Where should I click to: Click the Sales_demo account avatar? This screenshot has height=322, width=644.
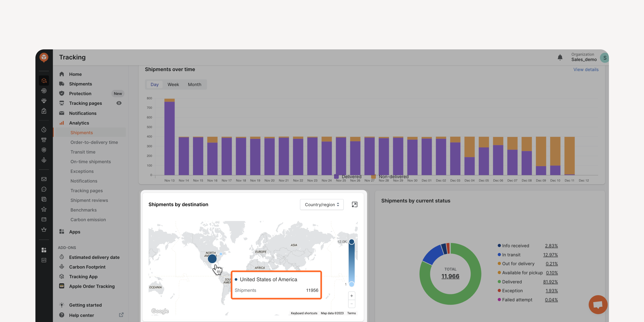click(604, 58)
